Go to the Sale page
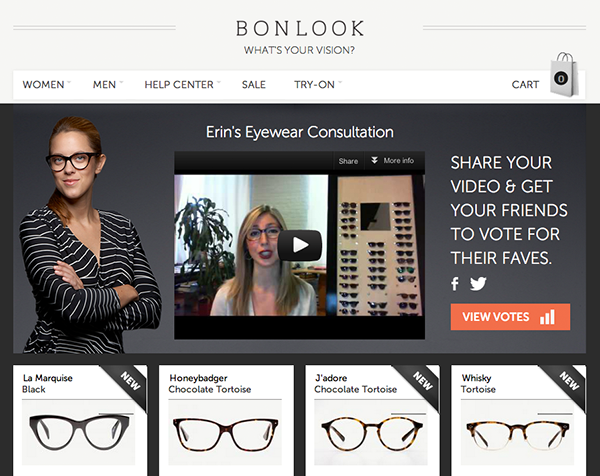600x476 pixels. pos(254,85)
